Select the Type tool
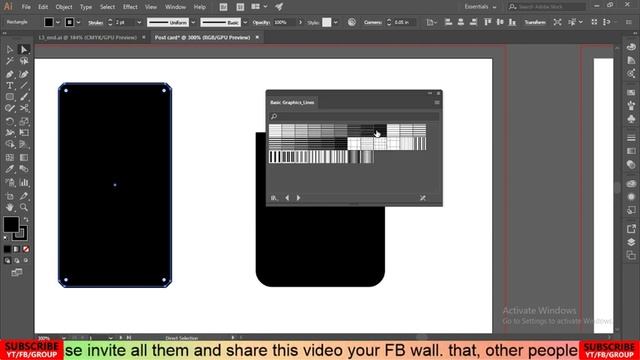 10,85
